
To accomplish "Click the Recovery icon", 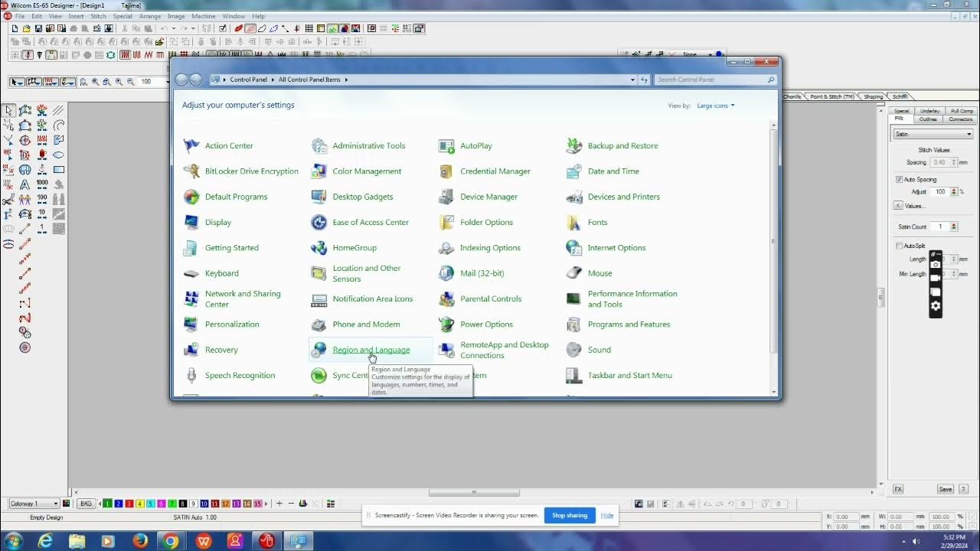I will [x=191, y=350].
